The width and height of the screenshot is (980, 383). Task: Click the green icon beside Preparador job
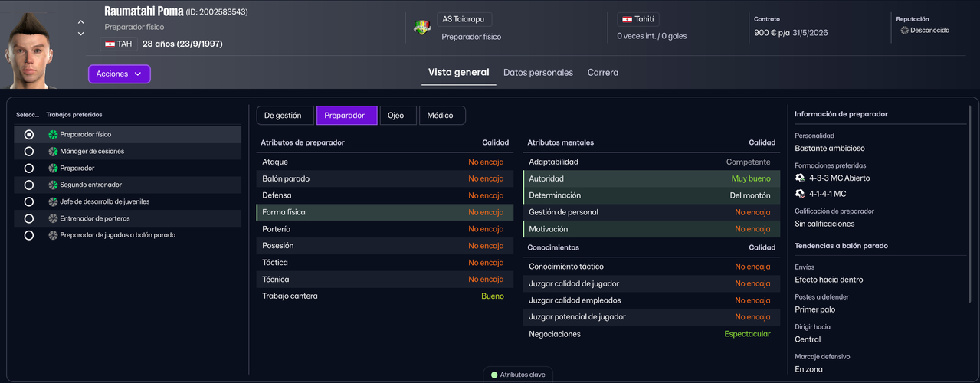pyautogui.click(x=53, y=168)
